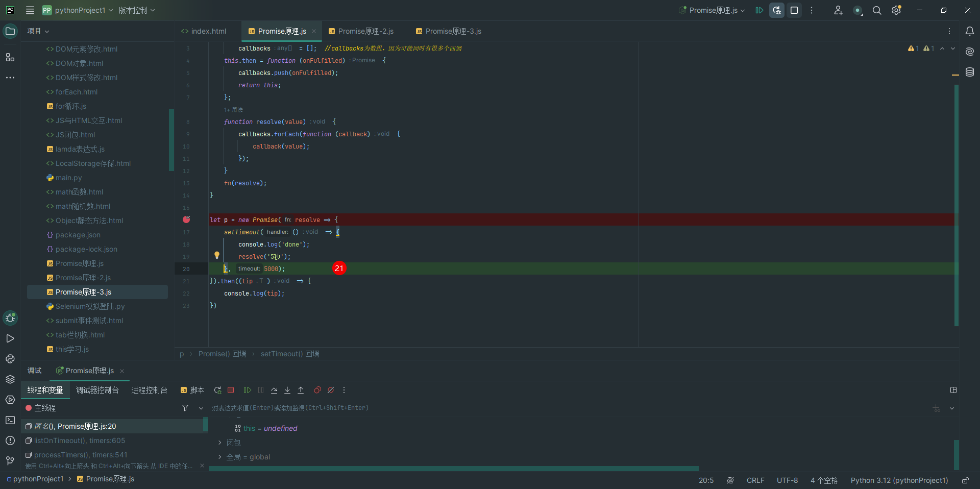Image resolution: width=980 pixels, height=489 pixels.
Task: Switch to Promise原理-2.js editor tab
Action: pos(361,31)
